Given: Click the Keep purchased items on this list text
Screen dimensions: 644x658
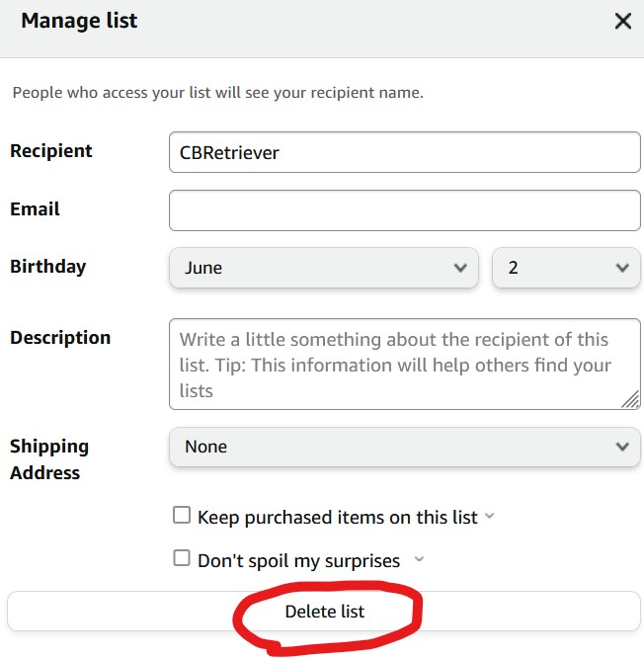Looking at the screenshot, I should click(x=338, y=518).
